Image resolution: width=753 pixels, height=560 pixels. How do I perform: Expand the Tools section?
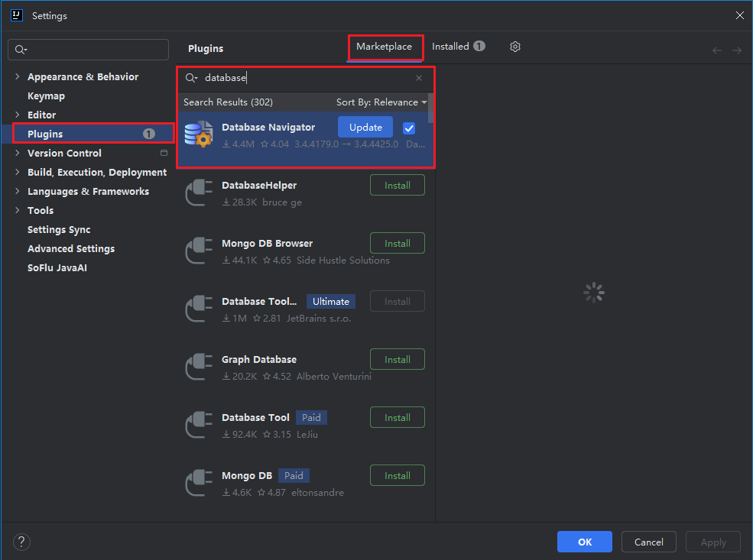coord(18,210)
